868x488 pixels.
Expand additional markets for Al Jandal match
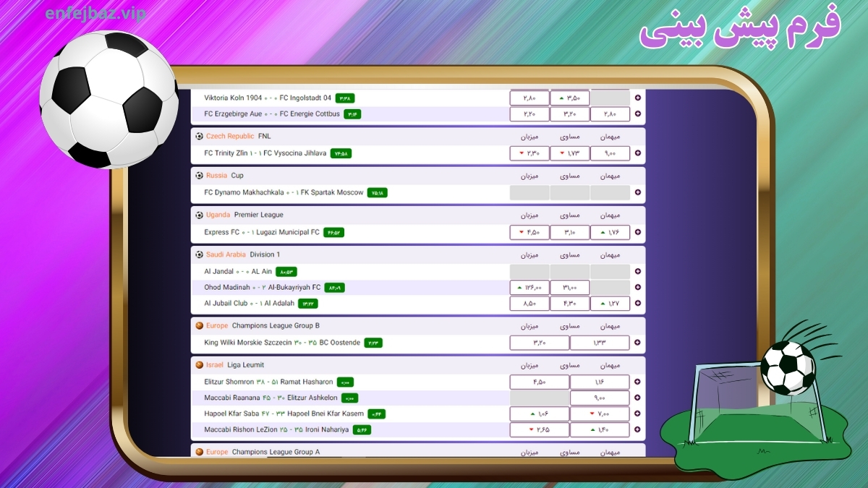coord(637,271)
